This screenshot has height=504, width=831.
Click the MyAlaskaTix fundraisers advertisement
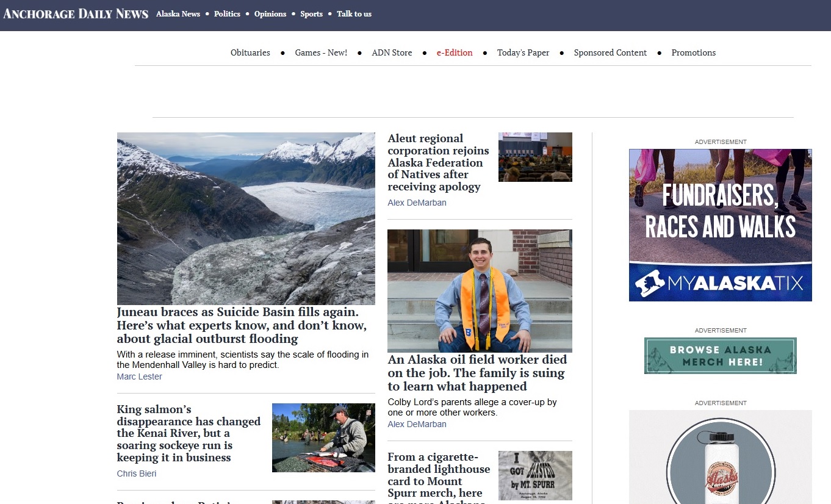tap(720, 225)
